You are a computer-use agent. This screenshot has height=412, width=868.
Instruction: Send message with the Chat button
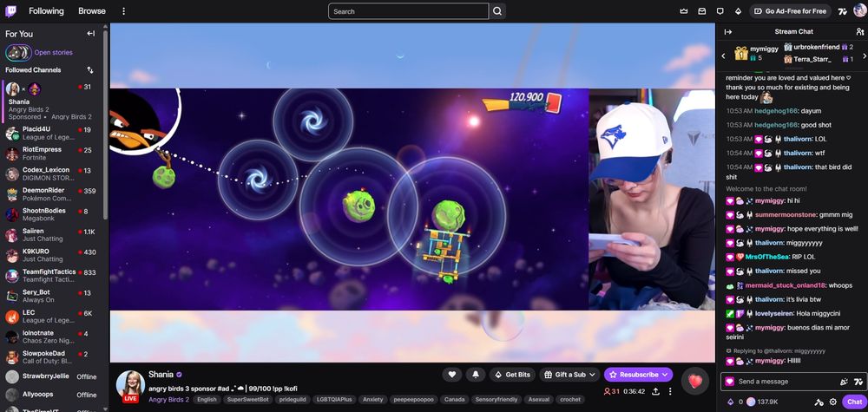(x=854, y=402)
